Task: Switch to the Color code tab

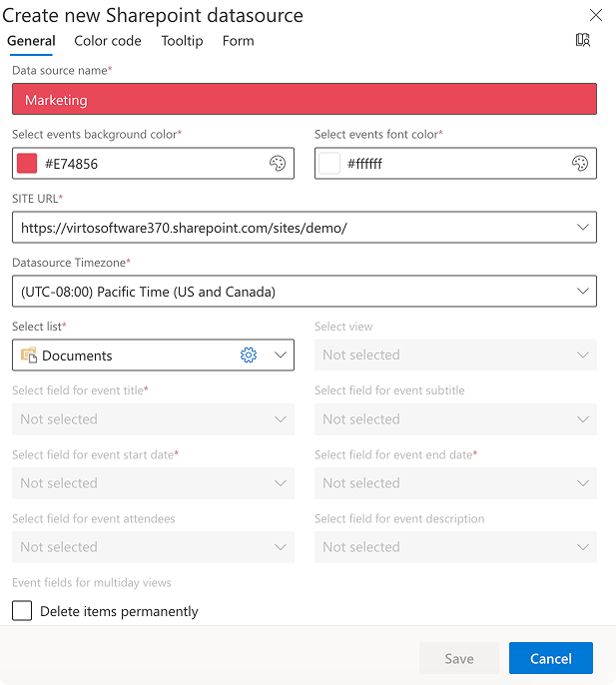Action: tap(108, 41)
